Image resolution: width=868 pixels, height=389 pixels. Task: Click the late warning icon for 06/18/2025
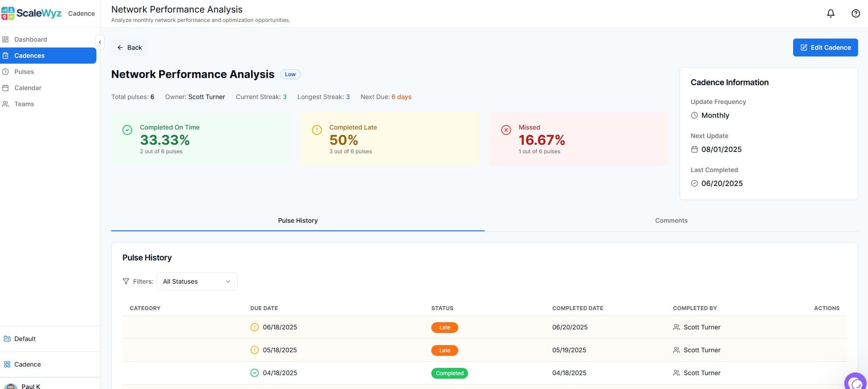254,327
